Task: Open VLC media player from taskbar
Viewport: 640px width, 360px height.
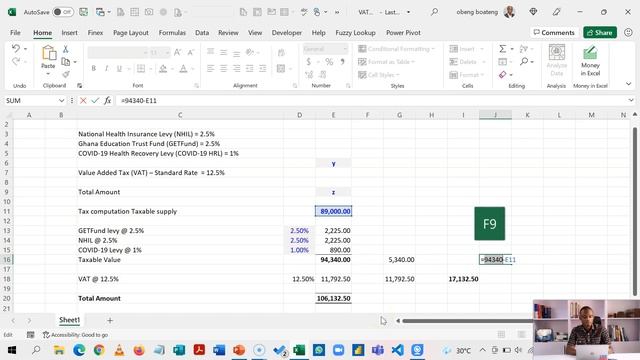Action: pos(119,350)
